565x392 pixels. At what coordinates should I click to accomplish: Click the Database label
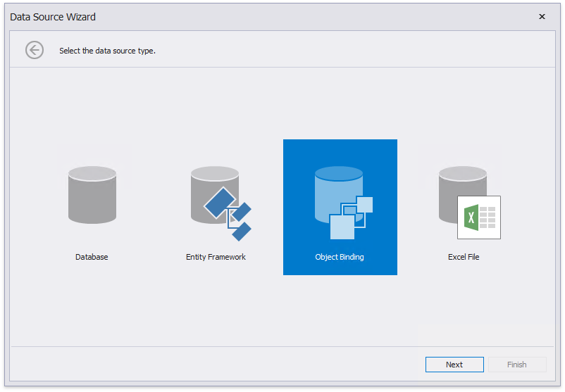(x=92, y=258)
